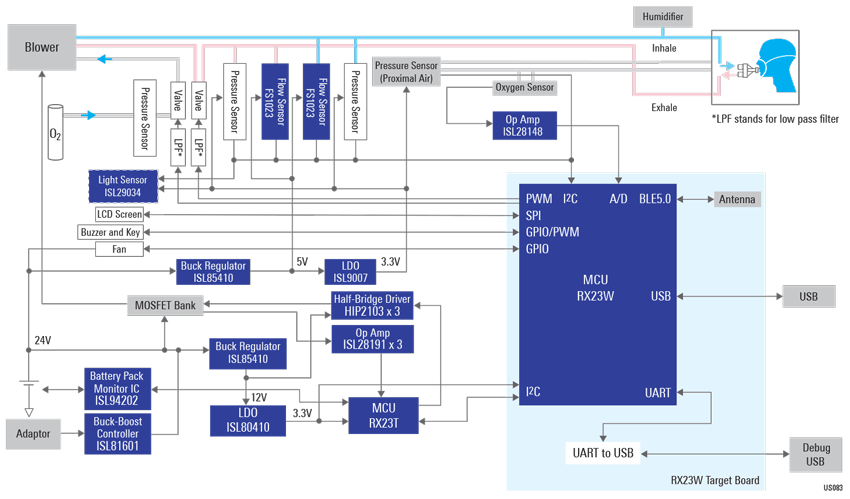Image resolution: width=850 pixels, height=499 pixels.
Task: Click the Fan box
Action: (x=119, y=249)
